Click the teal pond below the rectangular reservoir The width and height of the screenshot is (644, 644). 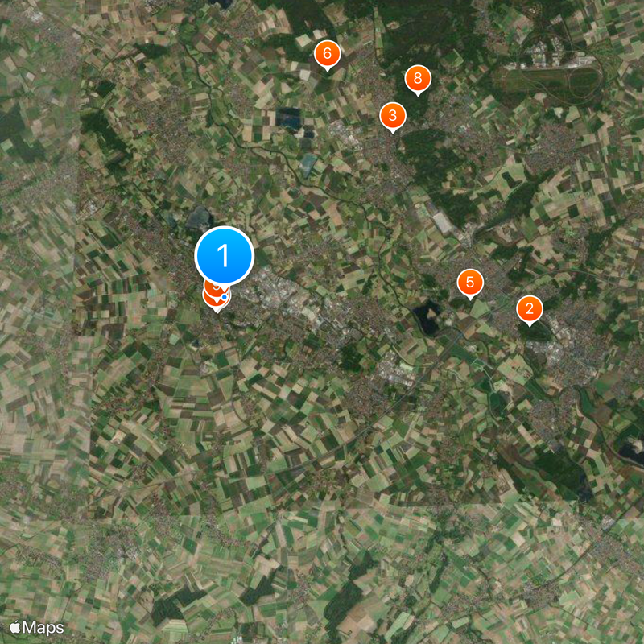(x=308, y=164)
